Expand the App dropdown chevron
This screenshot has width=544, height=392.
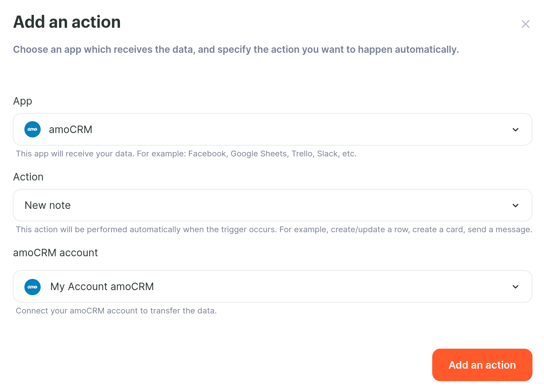tap(516, 130)
